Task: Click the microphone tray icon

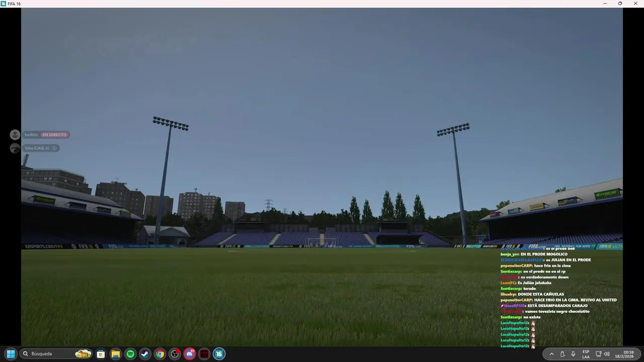Action: [573, 354]
